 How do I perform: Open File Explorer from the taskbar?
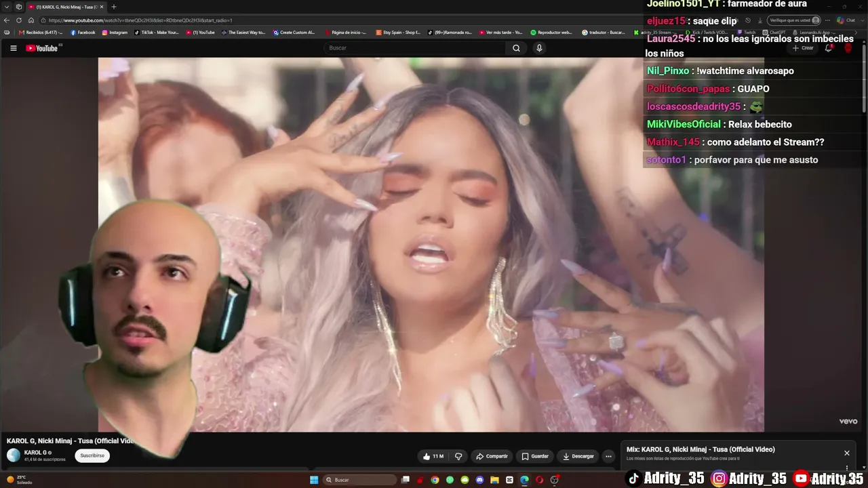click(x=494, y=480)
